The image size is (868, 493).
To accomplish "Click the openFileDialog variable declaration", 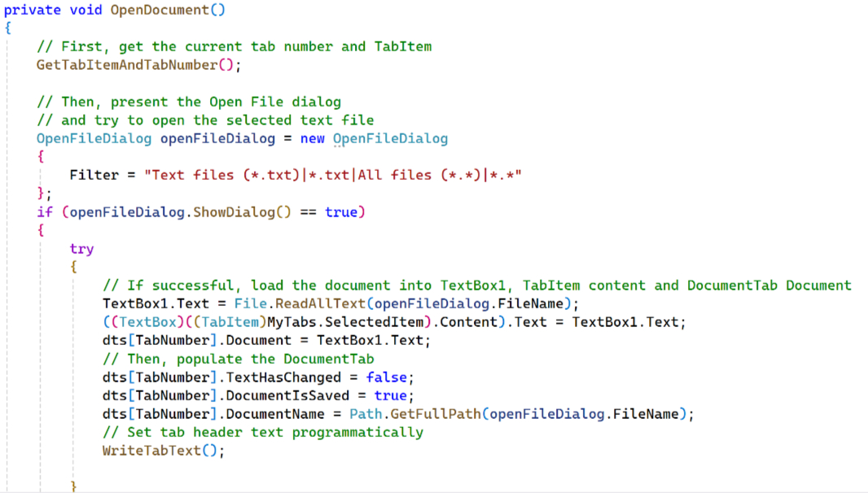I will click(x=217, y=139).
